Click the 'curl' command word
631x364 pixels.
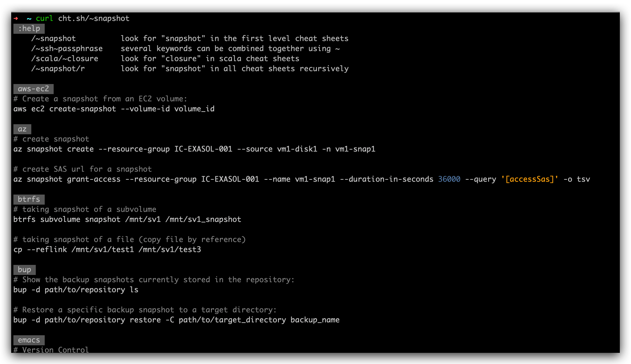point(44,18)
